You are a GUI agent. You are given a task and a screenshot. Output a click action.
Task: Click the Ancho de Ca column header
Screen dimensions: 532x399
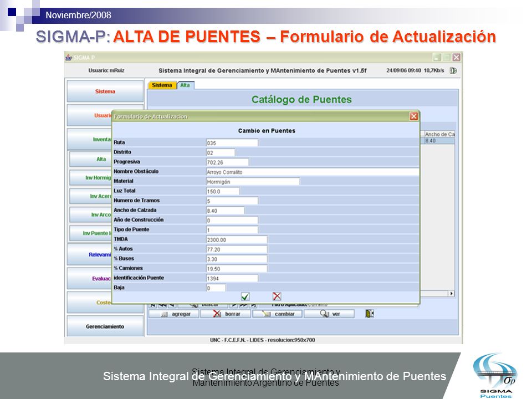pyautogui.click(x=439, y=134)
